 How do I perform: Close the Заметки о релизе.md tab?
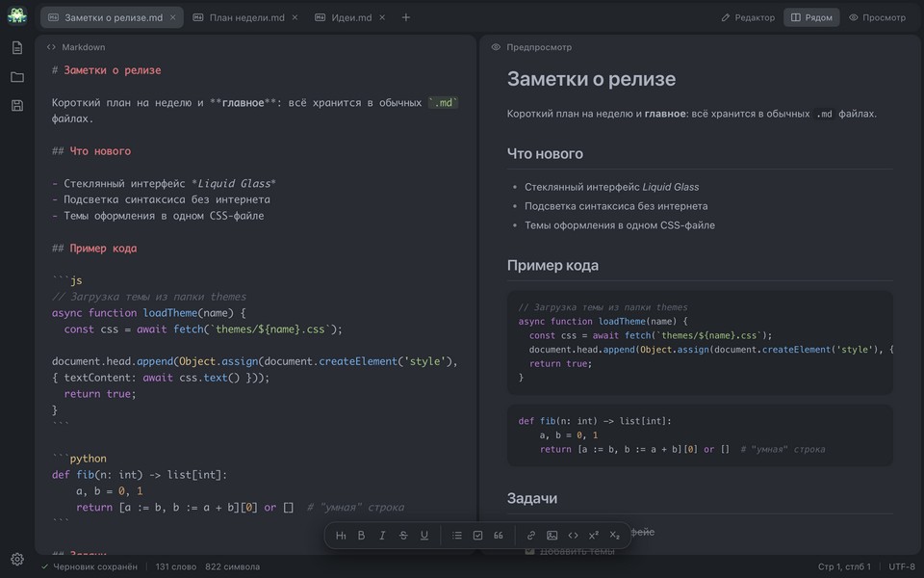pyautogui.click(x=172, y=17)
